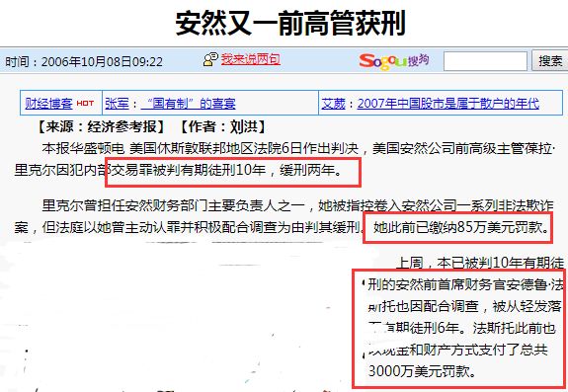Open author link 艾葳
Viewport: 568px width, 392px height.
pyautogui.click(x=333, y=104)
